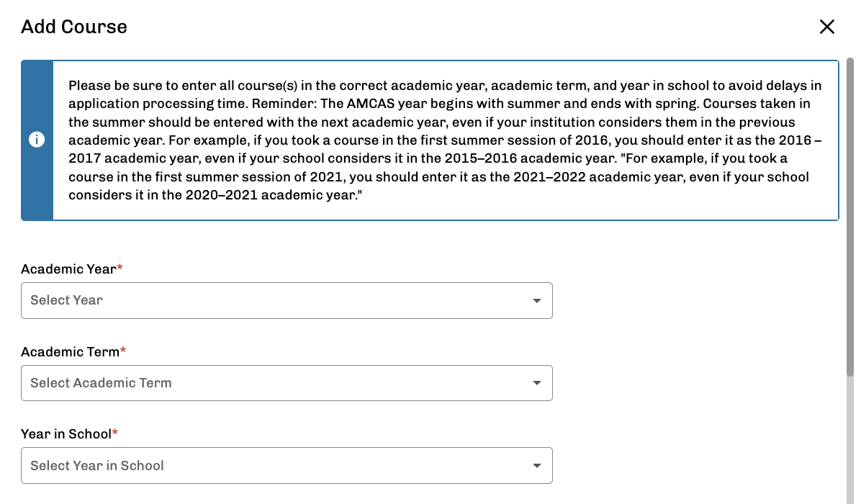861x504 pixels.
Task: Close the Add Course dialog
Action: click(x=827, y=27)
